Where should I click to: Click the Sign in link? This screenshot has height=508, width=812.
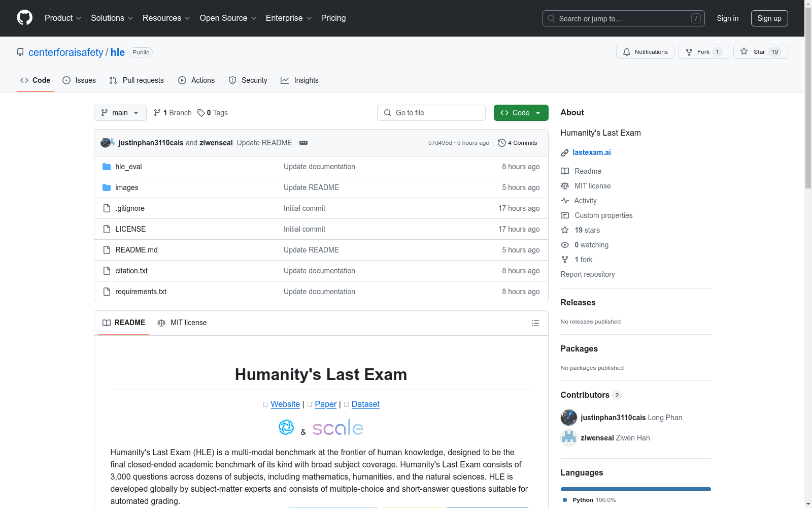click(728, 18)
